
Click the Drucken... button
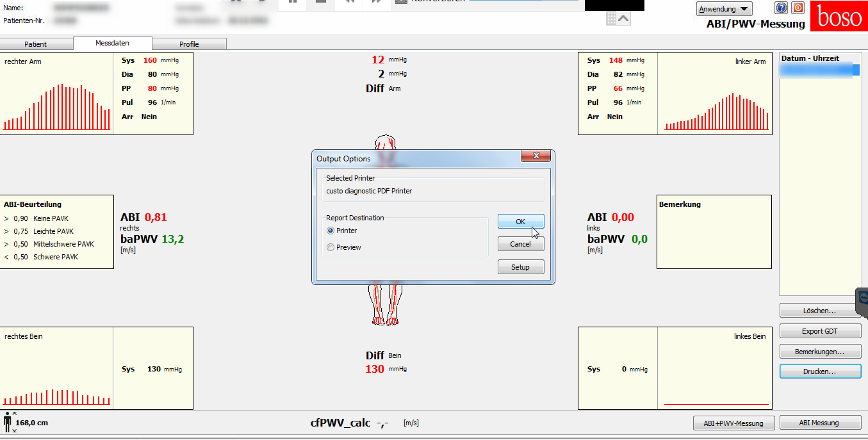pyautogui.click(x=819, y=371)
